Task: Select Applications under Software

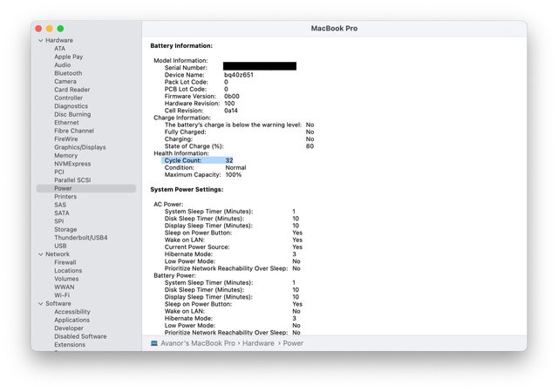Action: pos(71,320)
